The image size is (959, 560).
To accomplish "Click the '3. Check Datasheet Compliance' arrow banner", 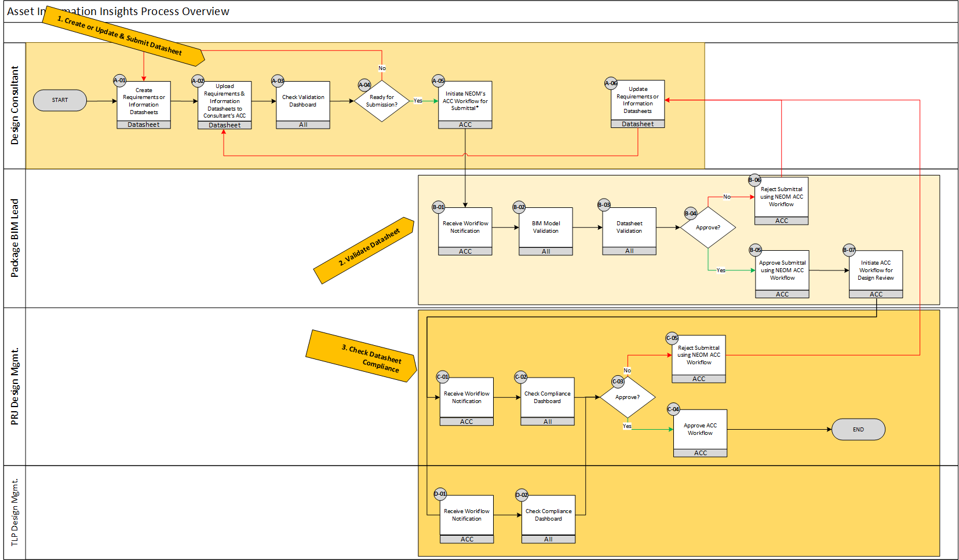I will (x=362, y=356).
